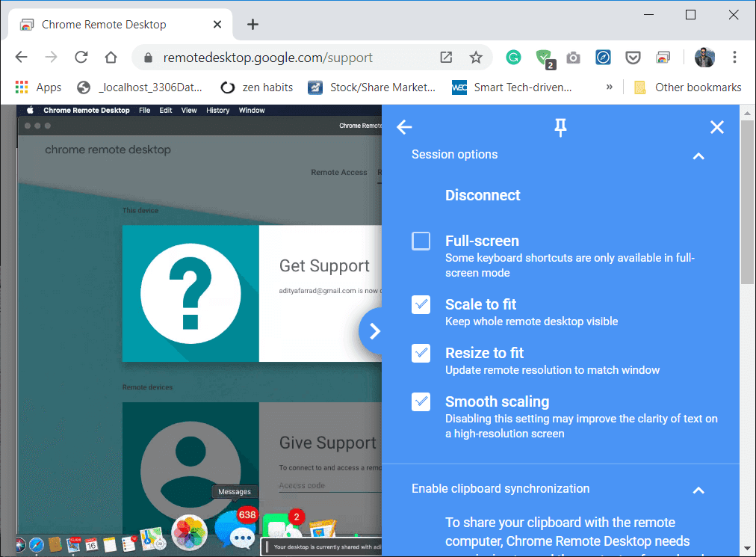This screenshot has height=557, width=756.
Task: Click the open-in-app icon in address bar
Action: tap(446, 58)
